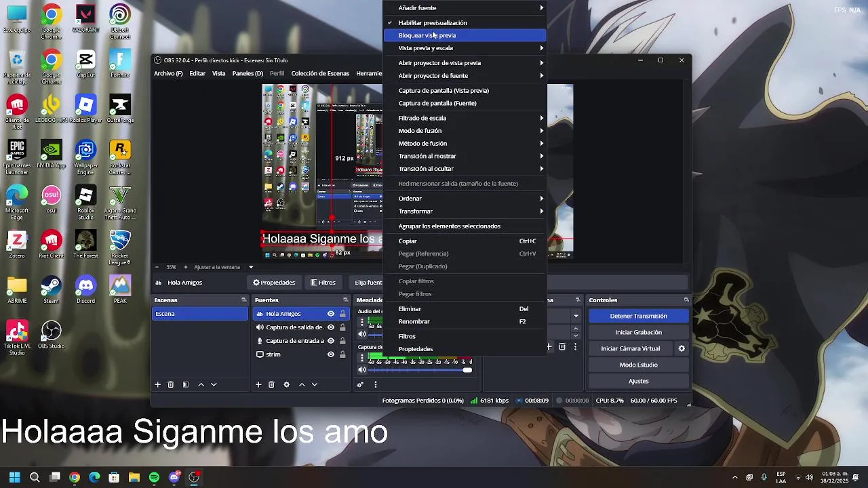Move the selected source down
The image size is (868, 488).
coord(315,384)
